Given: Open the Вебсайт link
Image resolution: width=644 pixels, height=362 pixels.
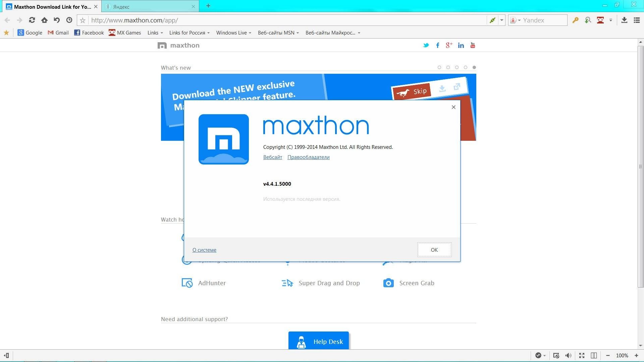Looking at the screenshot, I should pyautogui.click(x=273, y=157).
